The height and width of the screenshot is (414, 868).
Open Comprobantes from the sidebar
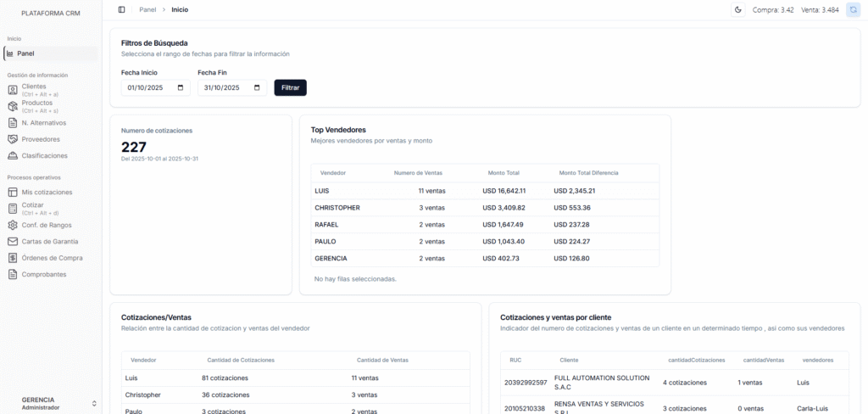[43, 275]
